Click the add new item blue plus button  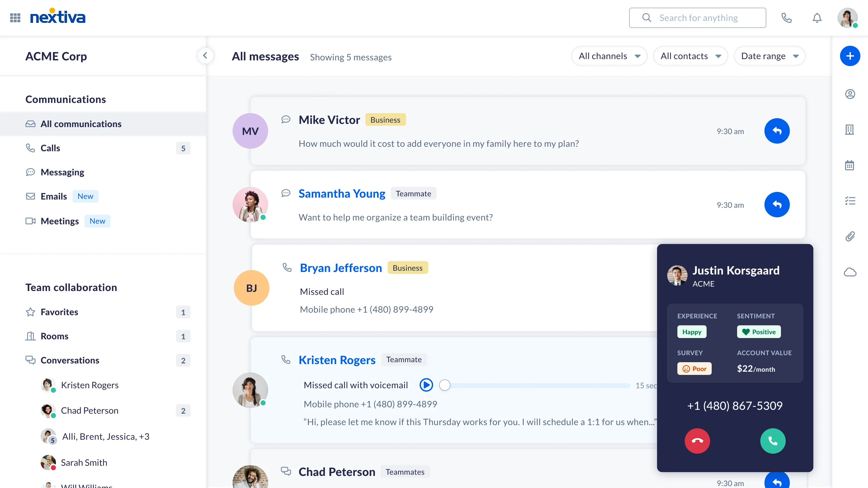click(850, 55)
